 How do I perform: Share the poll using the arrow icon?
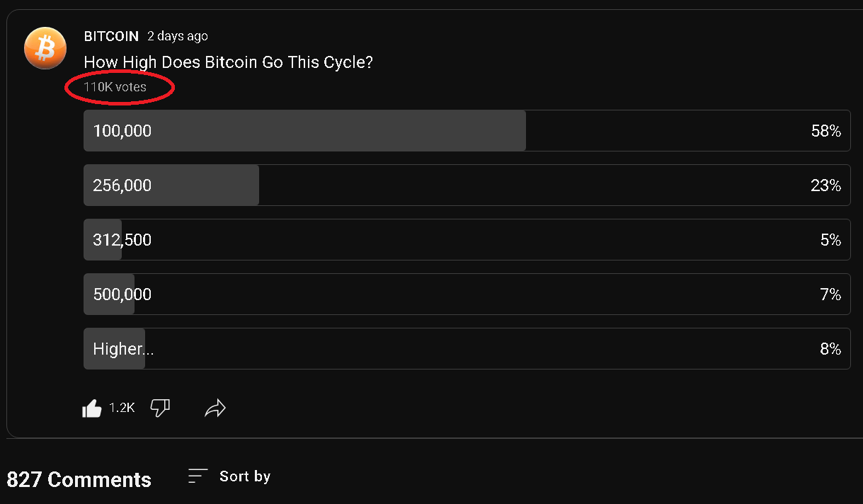[x=215, y=408]
